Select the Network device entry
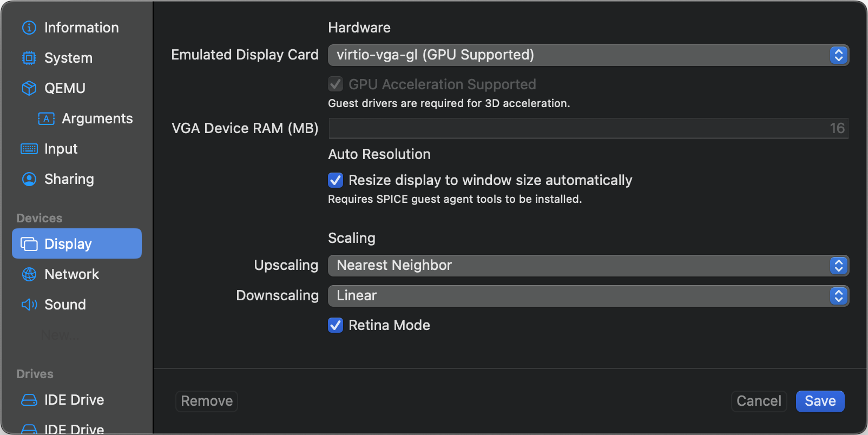 pyautogui.click(x=77, y=274)
